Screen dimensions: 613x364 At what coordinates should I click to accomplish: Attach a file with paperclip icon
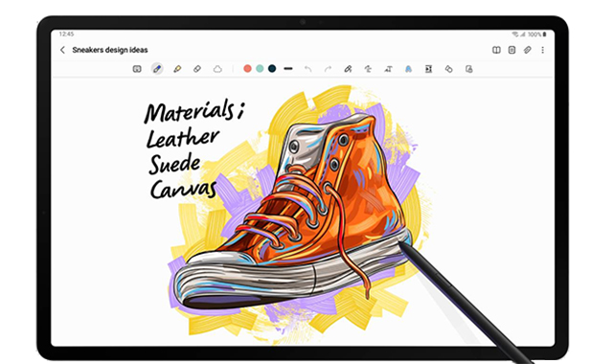[x=528, y=50]
